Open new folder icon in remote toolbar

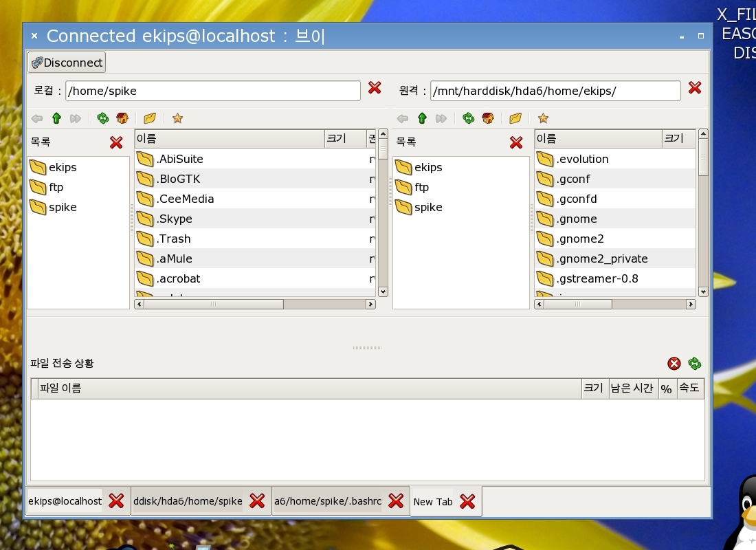click(x=515, y=118)
